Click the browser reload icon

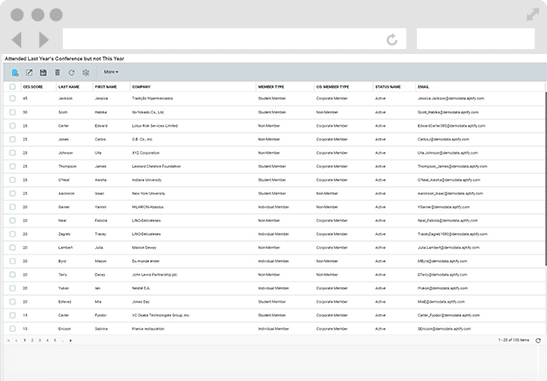(x=392, y=39)
